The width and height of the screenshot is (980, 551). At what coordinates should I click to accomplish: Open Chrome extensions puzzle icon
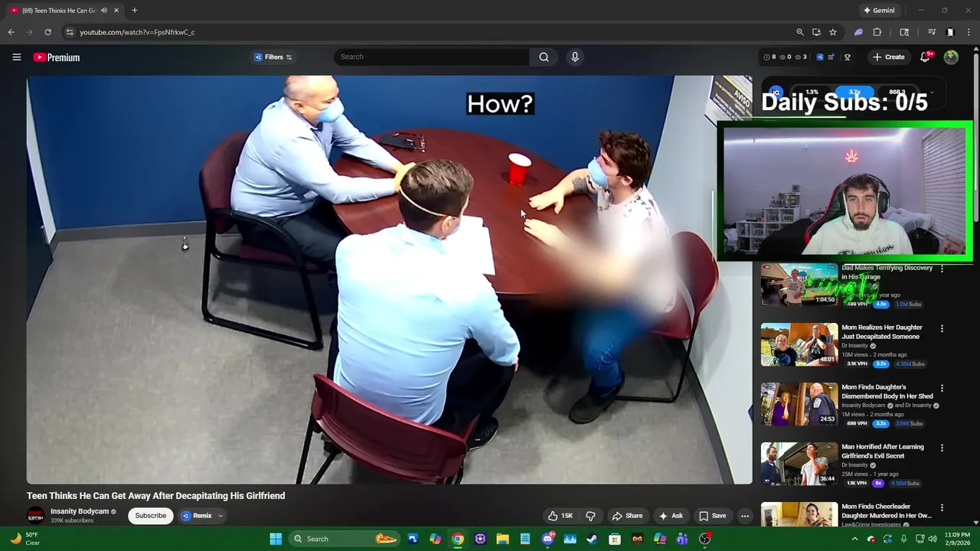point(877,32)
